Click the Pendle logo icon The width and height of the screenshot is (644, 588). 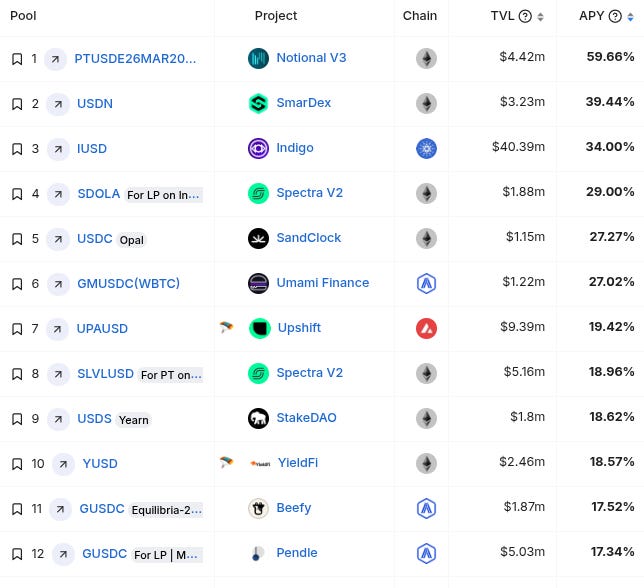pyautogui.click(x=258, y=554)
